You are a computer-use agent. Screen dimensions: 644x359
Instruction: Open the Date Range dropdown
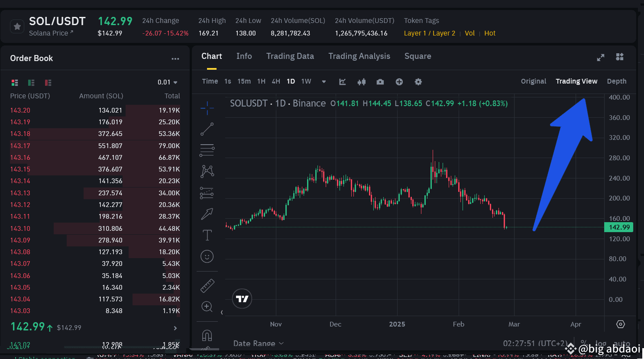[258, 343]
